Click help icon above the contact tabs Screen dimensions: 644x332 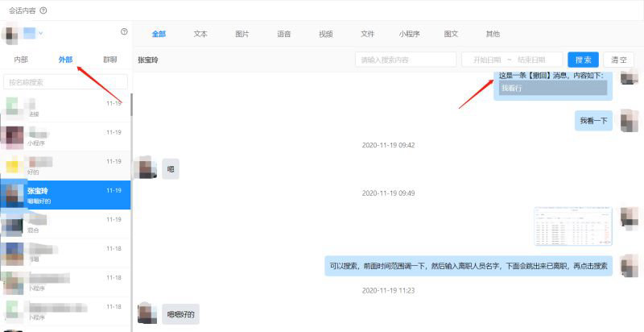coord(124,32)
